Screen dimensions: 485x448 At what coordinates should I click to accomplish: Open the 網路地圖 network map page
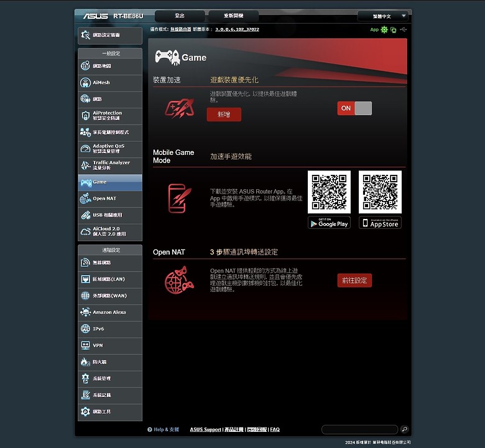tap(110, 66)
